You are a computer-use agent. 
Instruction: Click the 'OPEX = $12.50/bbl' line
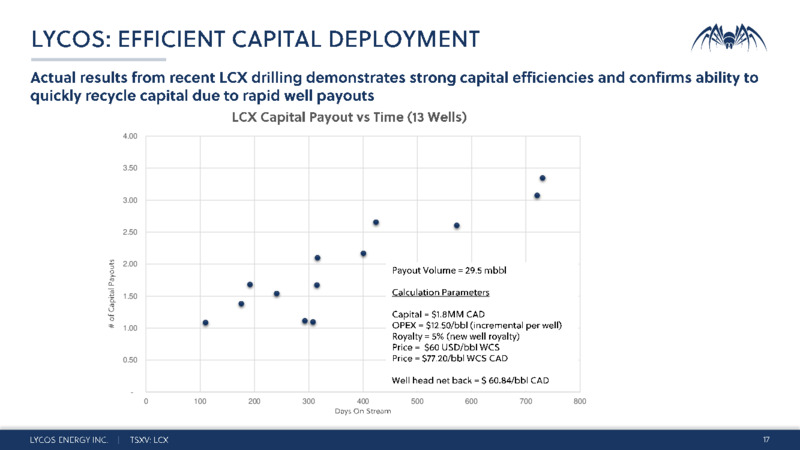pos(477,326)
